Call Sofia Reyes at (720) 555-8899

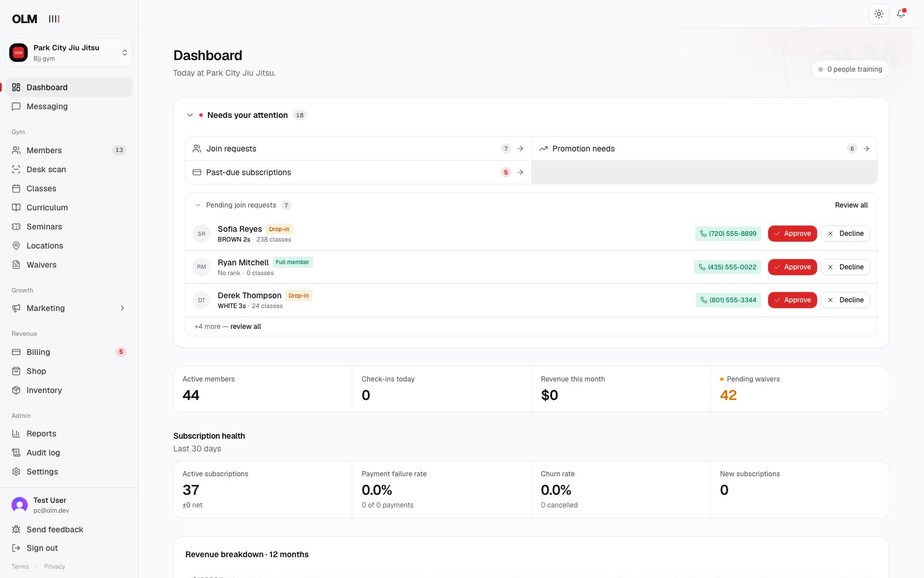(x=728, y=234)
